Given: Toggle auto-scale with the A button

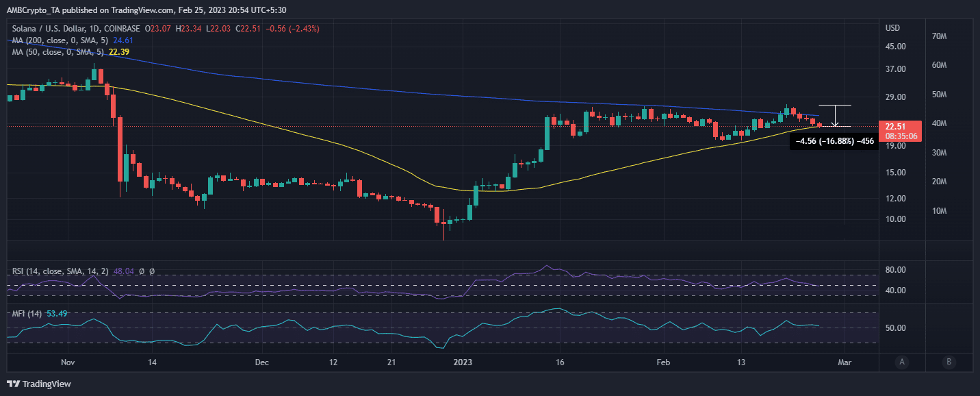Looking at the screenshot, I should [x=903, y=362].
